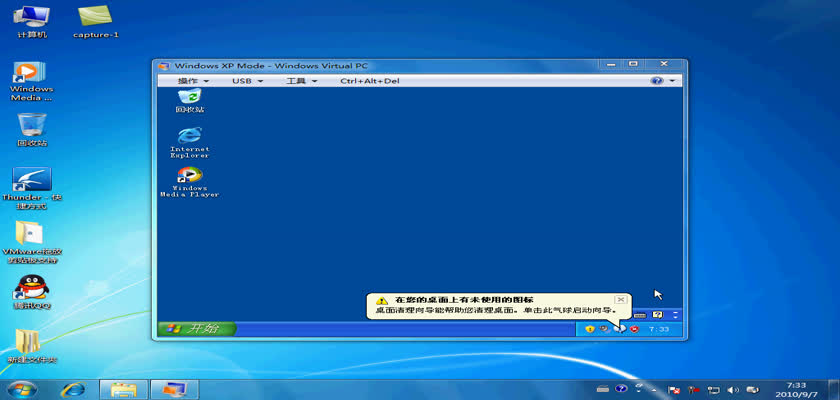Click the Windows 7 Start orb
840x400 pixels.
tap(23, 388)
